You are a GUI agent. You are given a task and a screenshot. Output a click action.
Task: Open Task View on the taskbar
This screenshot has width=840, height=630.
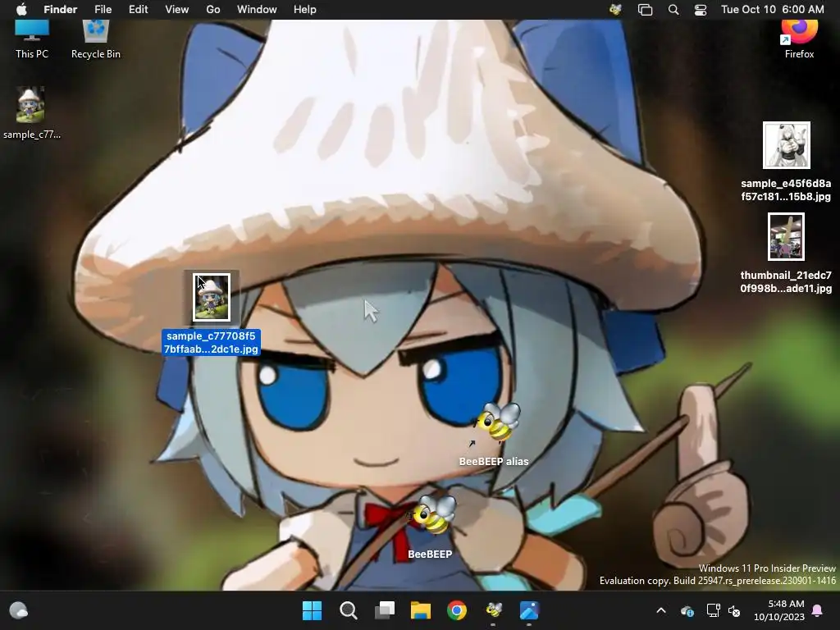(384, 610)
